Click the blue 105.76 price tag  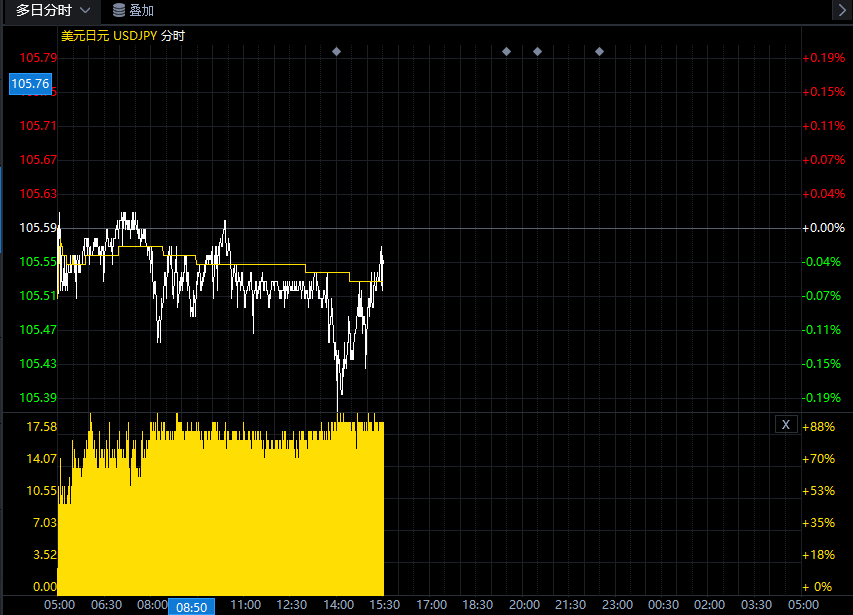pyautogui.click(x=29, y=84)
